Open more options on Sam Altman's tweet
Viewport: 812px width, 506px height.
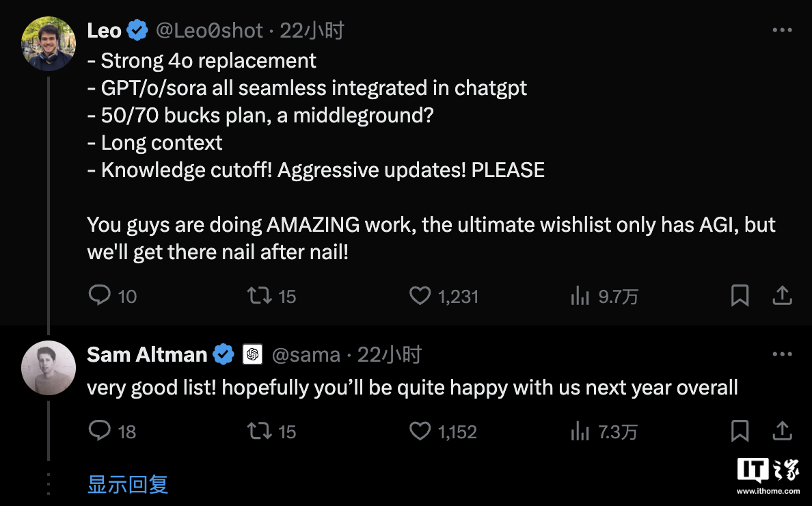[x=782, y=354]
